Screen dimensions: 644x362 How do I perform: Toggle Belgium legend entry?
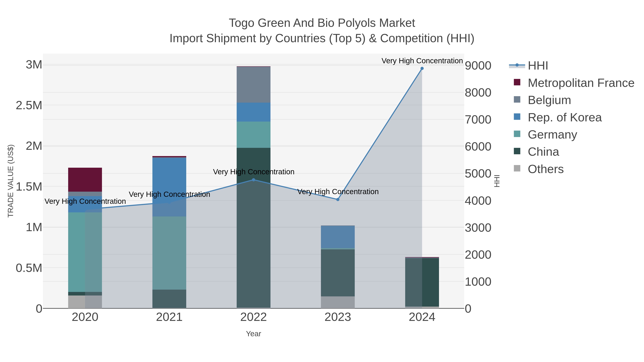coord(542,100)
